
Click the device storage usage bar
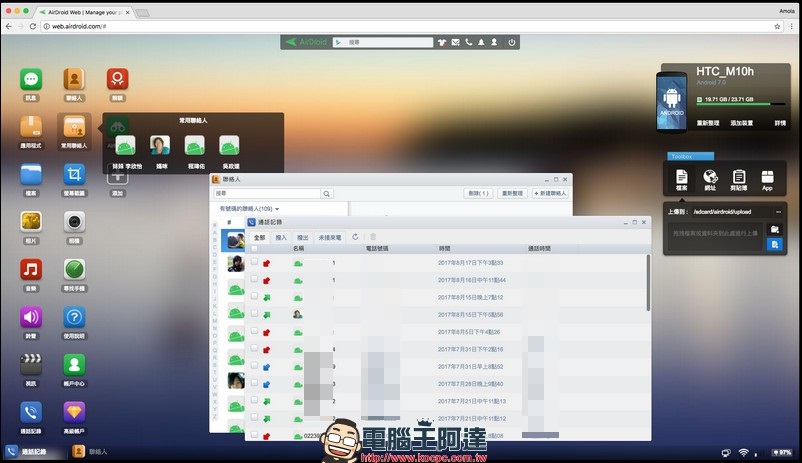point(741,100)
